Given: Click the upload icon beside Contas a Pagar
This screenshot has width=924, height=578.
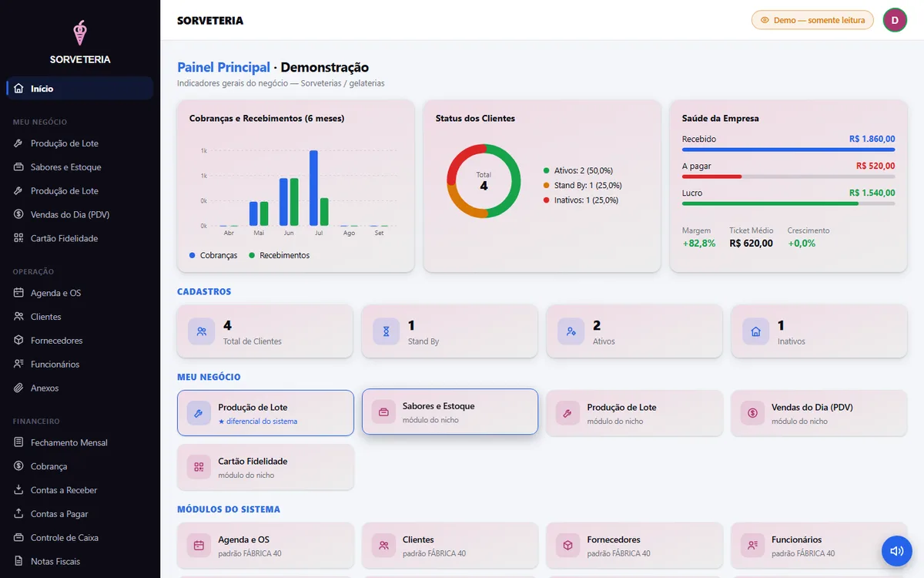Looking at the screenshot, I should 18,514.
